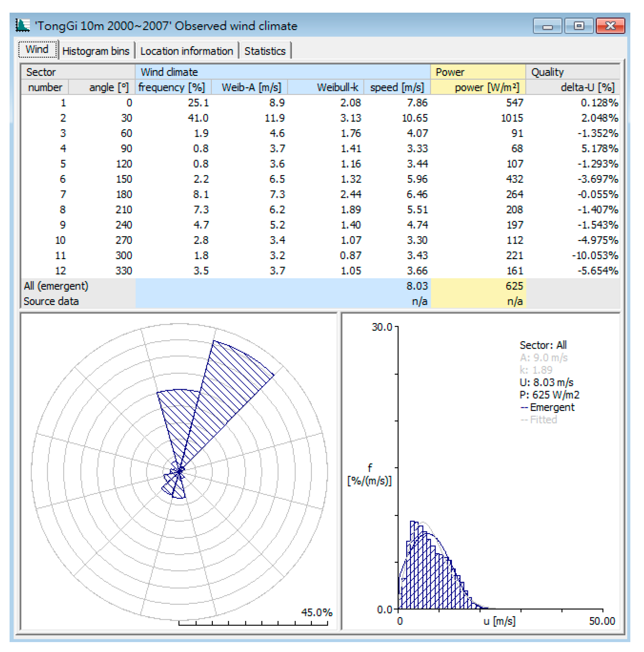644x652 pixels.
Task: Maximize the Observed wind climate window
Action: [x=578, y=26]
